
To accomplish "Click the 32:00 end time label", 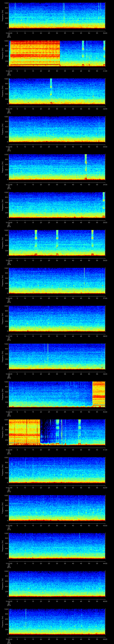I will [105, 109].
